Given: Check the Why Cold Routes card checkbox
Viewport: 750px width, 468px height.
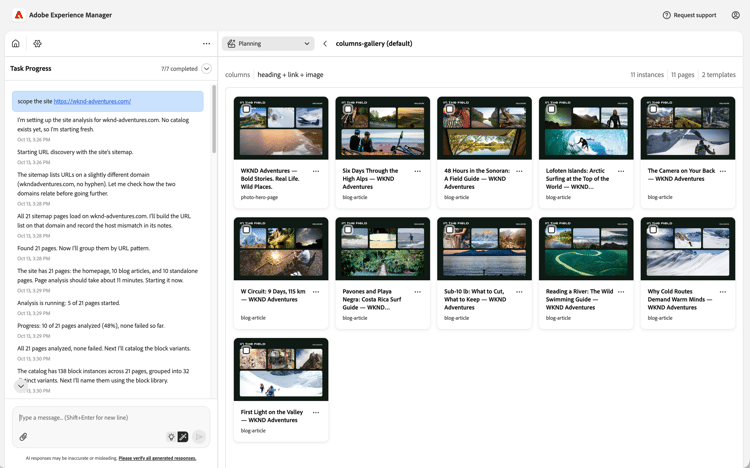Looking at the screenshot, I should point(653,230).
